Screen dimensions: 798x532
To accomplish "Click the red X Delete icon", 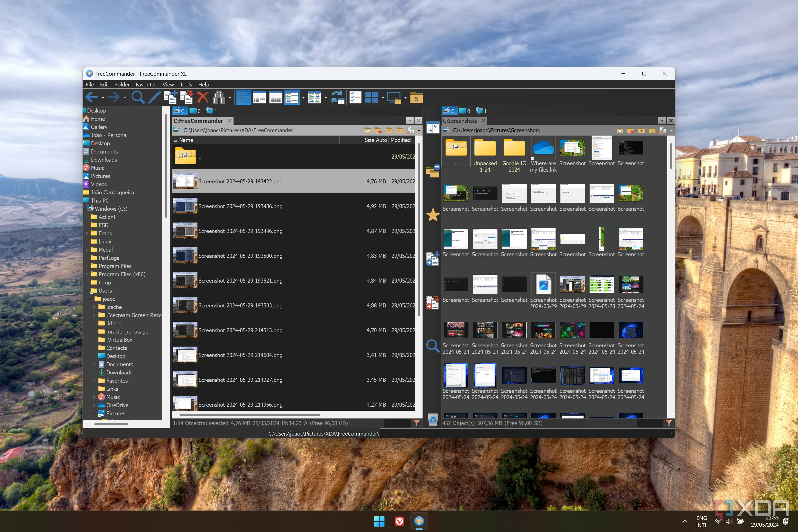I will 203,98.
